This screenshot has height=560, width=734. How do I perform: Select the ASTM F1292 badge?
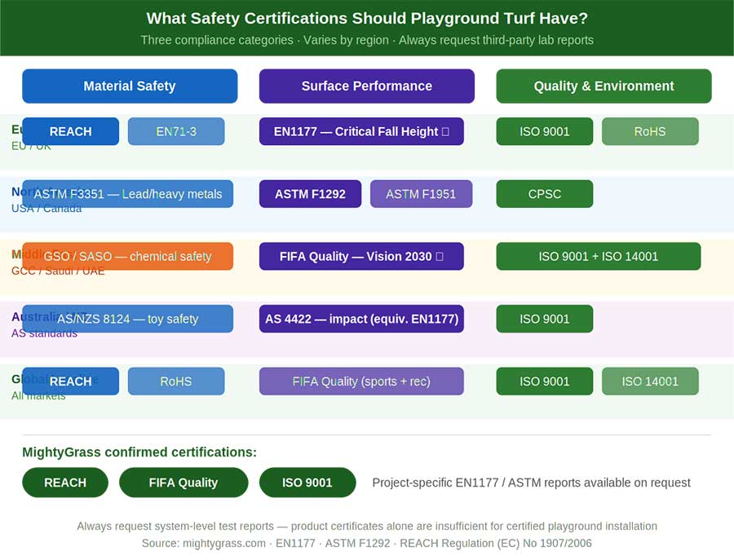click(310, 194)
